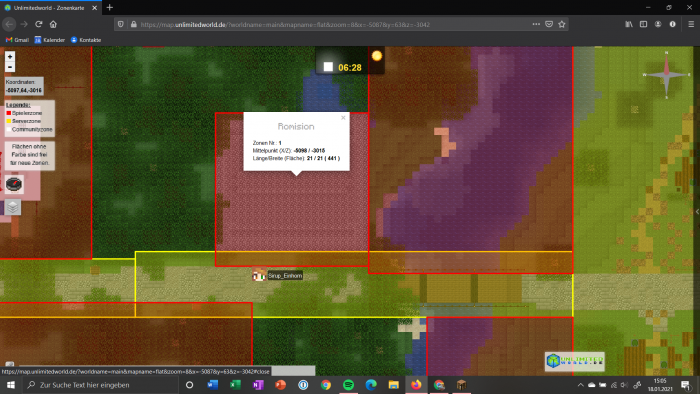Close the Romision zone popup
700x394 pixels.
coord(343,118)
